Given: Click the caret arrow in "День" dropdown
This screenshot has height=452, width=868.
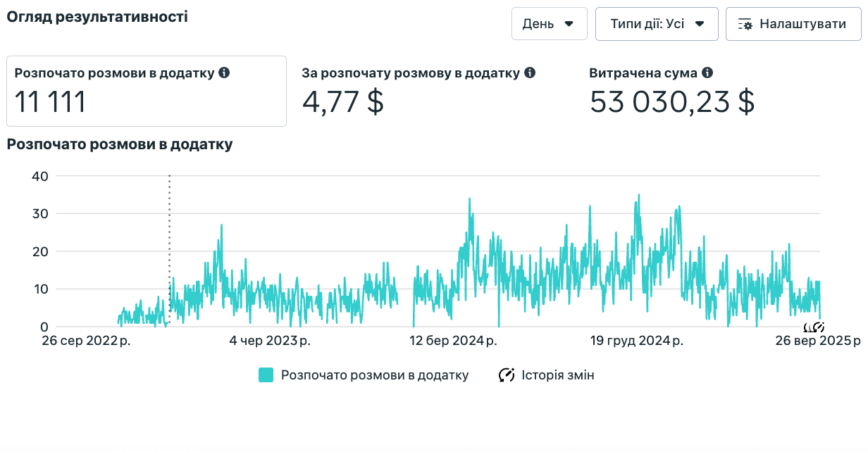Looking at the screenshot, I should tap(569, 24).
